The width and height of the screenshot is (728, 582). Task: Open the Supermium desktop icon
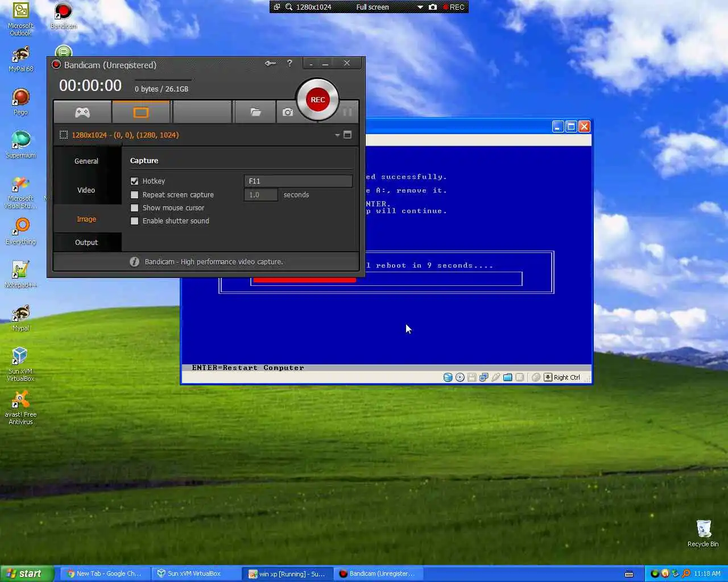[x=21, y=145]
